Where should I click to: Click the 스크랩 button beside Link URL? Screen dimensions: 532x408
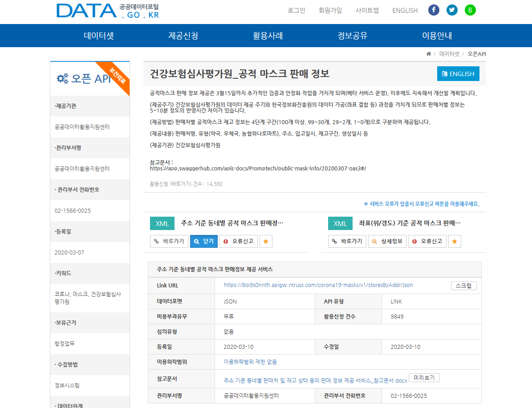coord(464,286)
